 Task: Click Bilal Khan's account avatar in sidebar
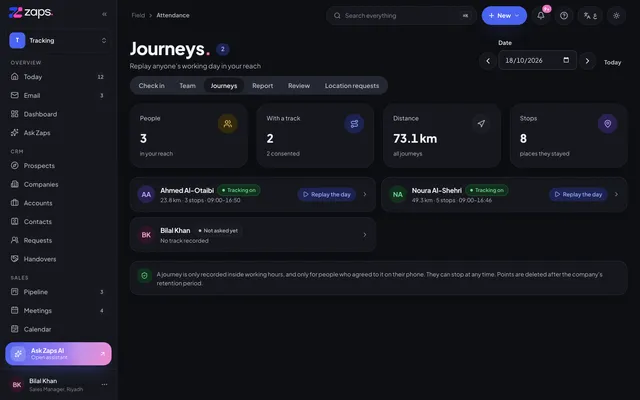(17, 384)
